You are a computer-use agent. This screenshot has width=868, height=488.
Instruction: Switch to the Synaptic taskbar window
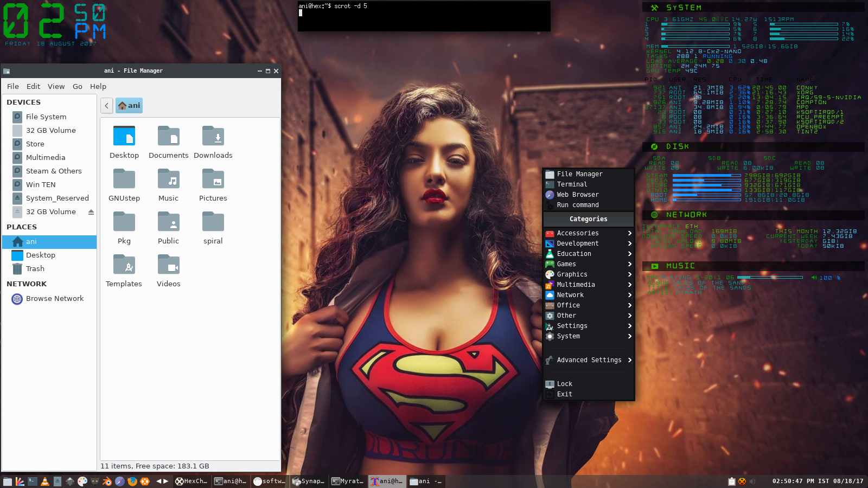pos(308,481)
